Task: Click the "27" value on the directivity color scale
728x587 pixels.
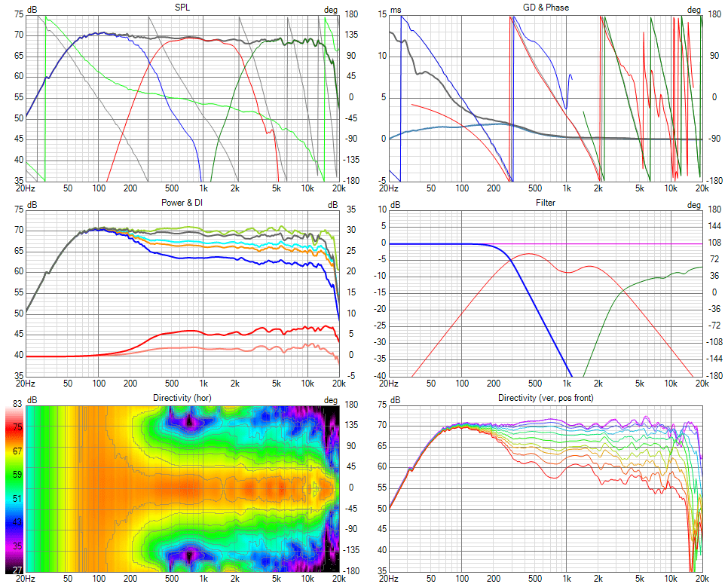Action: tap(17, 570)
